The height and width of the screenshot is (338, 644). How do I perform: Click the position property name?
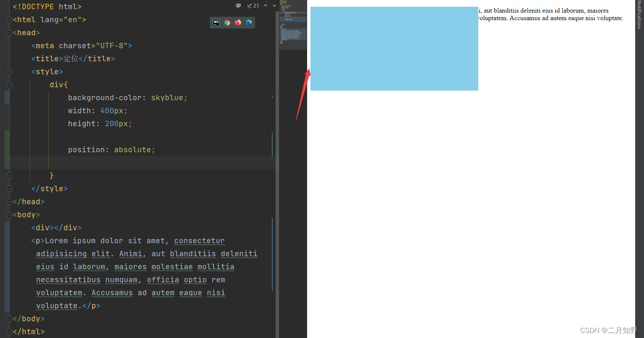pos(86,150)
